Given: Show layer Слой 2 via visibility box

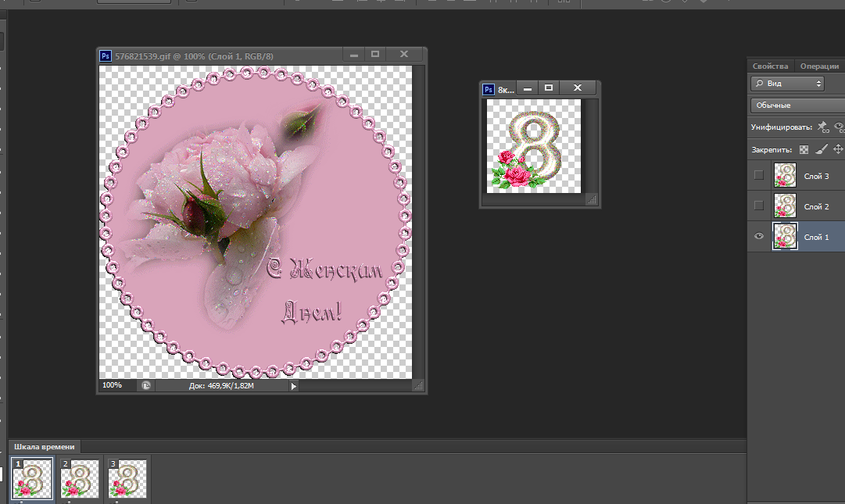Looking at the screenshot, I should coord(758,206).
